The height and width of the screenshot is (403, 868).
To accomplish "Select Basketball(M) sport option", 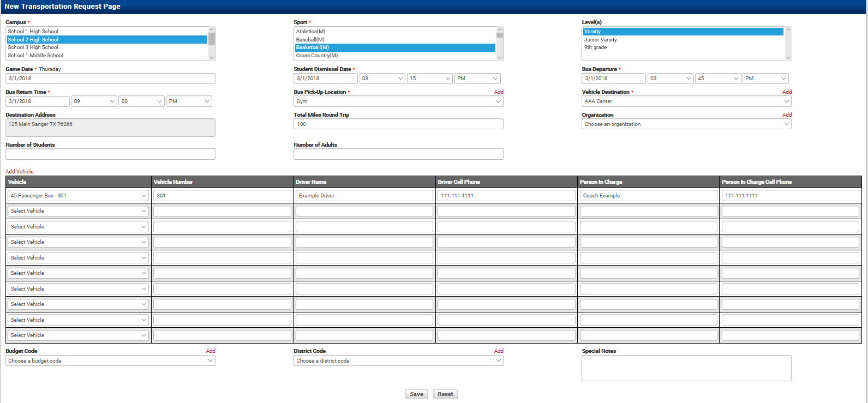I will point(395,47).
